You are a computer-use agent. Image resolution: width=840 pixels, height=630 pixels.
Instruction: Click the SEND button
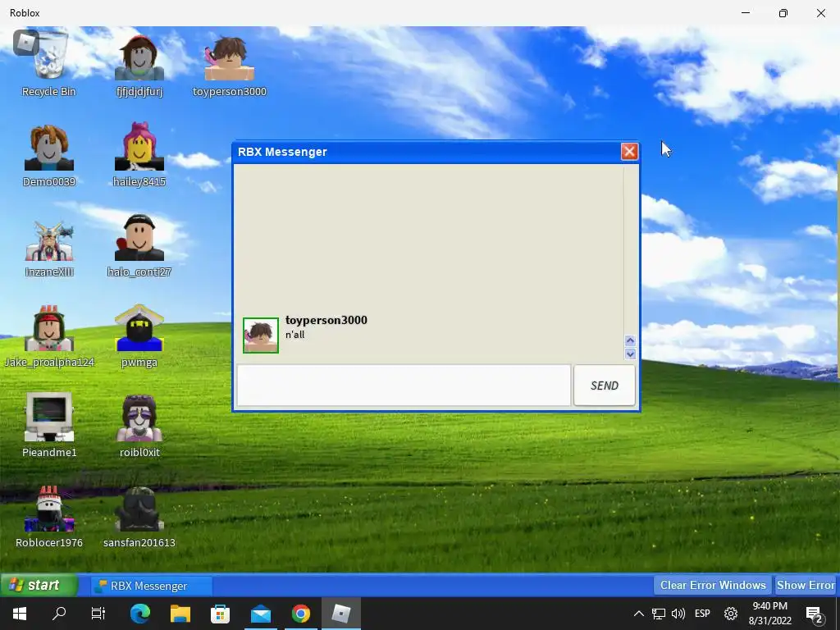point(605,386)
